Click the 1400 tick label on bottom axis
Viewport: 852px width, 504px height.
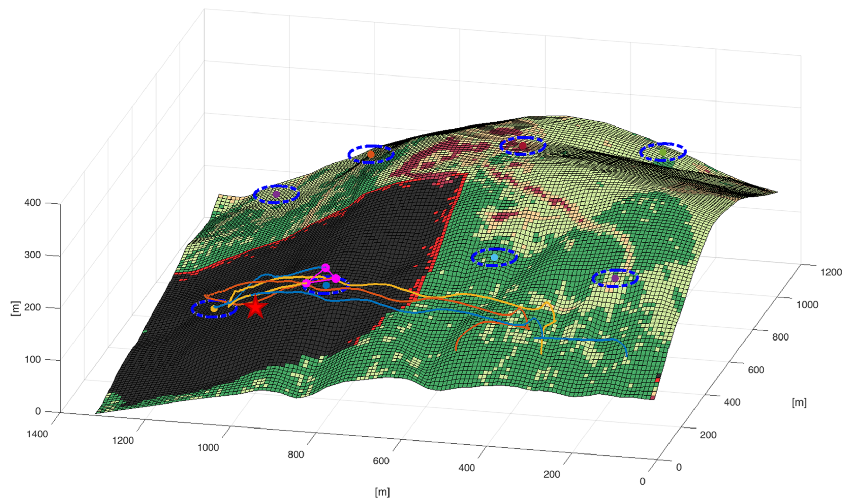(37, 434)
